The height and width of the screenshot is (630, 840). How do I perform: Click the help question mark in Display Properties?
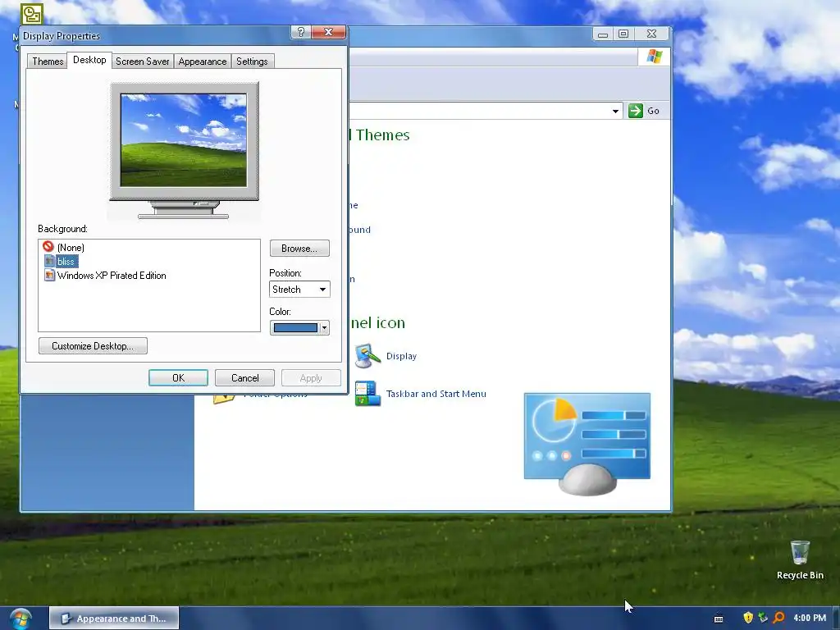click(300, 32)
